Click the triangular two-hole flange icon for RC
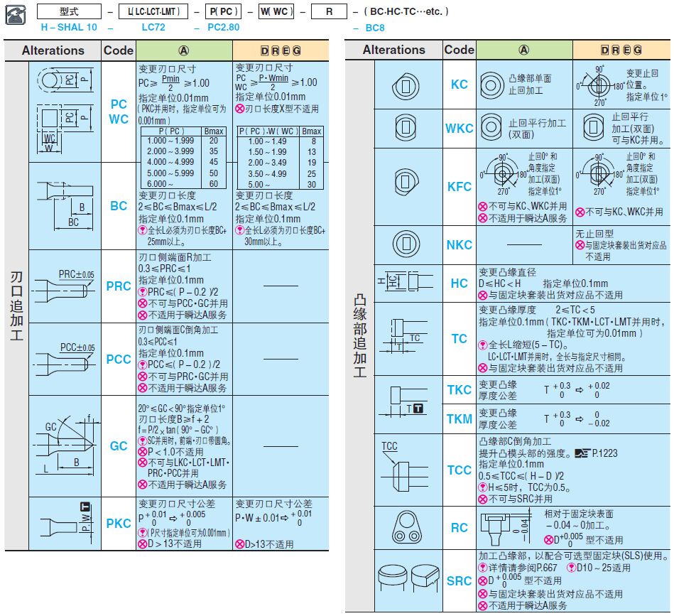The width and height of the screenshot is (674, 616). coord(406,529)
